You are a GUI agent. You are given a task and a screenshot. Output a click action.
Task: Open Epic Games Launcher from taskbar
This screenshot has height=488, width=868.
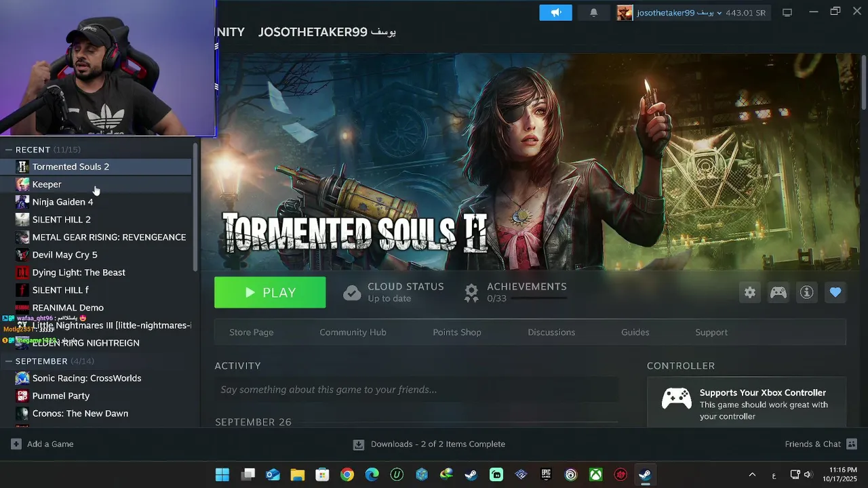546,474
